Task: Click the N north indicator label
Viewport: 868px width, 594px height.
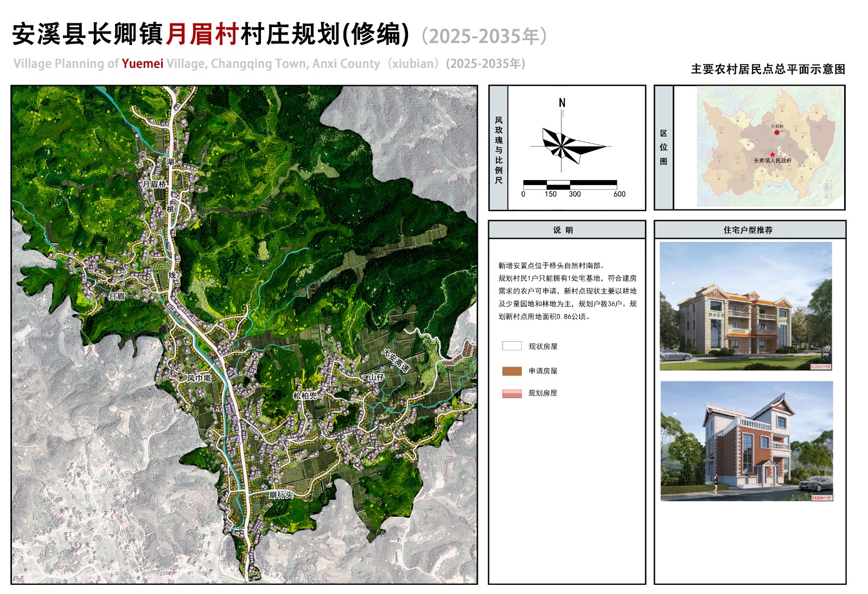Action: coord(562,103)
